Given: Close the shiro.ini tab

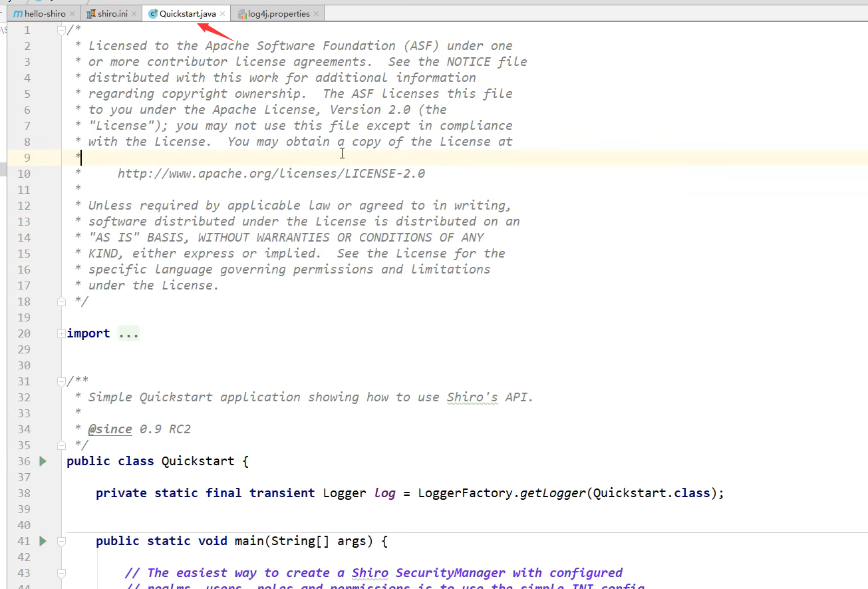Looking at the screenshot, I should pyautogui.click(x=134, y=14).
